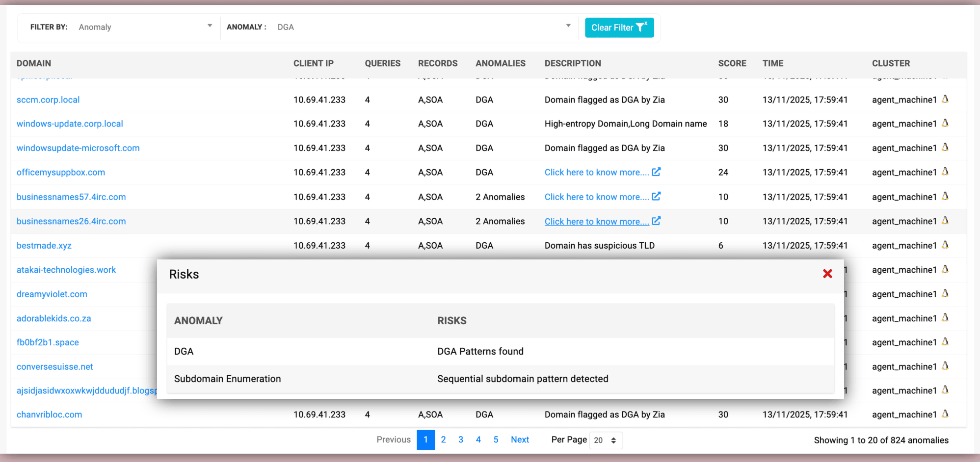Open the Filter By Anomaly dropdown

[x=145, y=27]
